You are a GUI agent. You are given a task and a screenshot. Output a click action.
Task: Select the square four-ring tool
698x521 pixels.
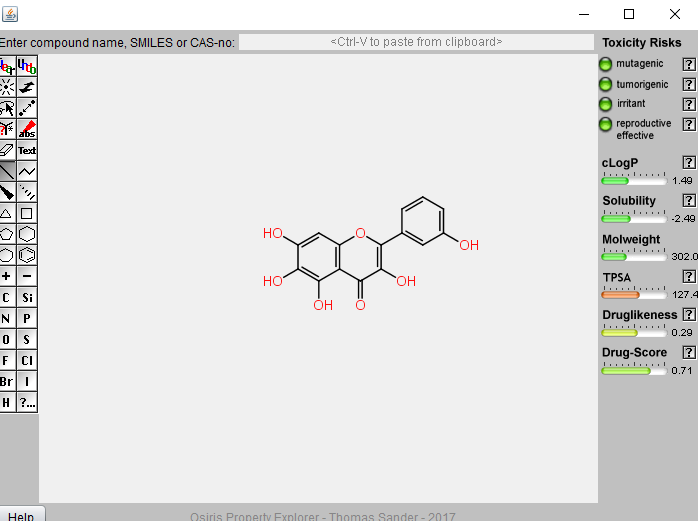pyautogui.click(x=27, y=213)
